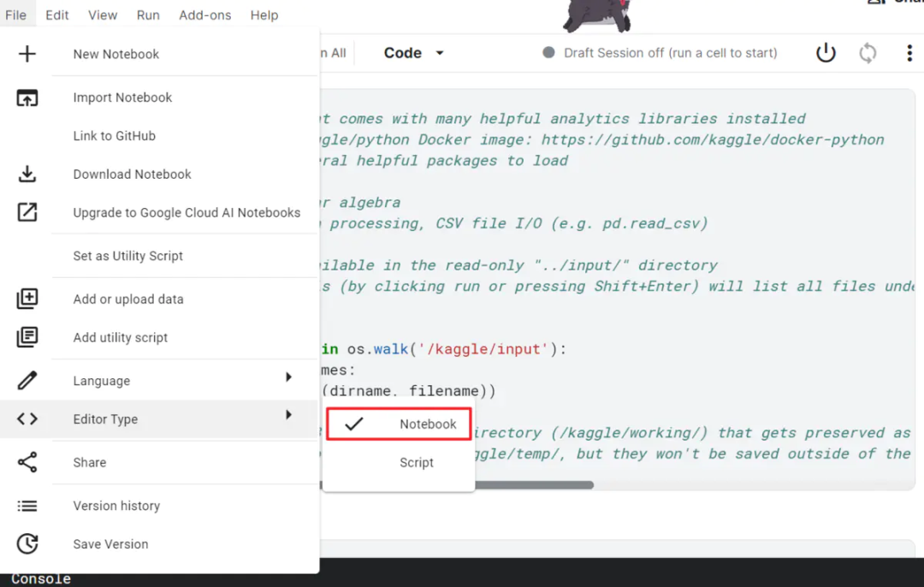Open the Help menu
Image resolution: width=924 pixels, height=587 pixels.
(264, 15)
